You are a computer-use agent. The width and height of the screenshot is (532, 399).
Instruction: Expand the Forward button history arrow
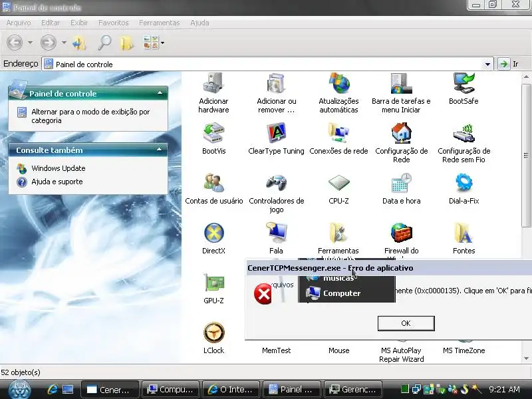click(x=64, y=43)
